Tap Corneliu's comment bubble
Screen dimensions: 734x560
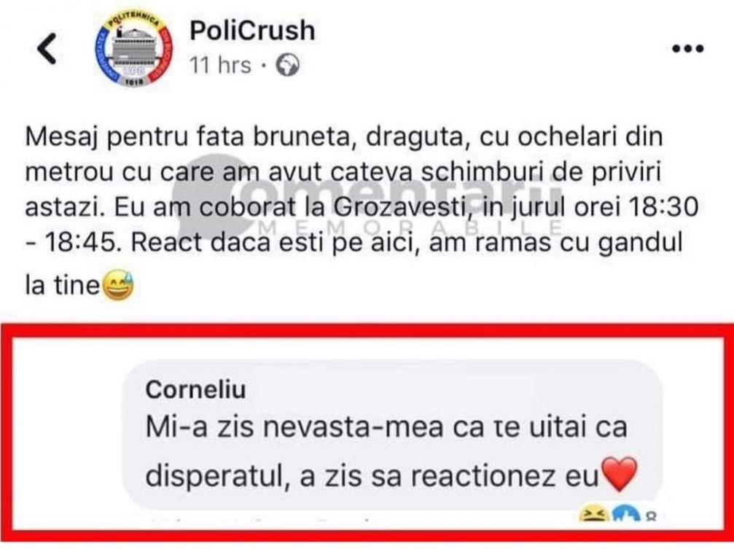392,435
